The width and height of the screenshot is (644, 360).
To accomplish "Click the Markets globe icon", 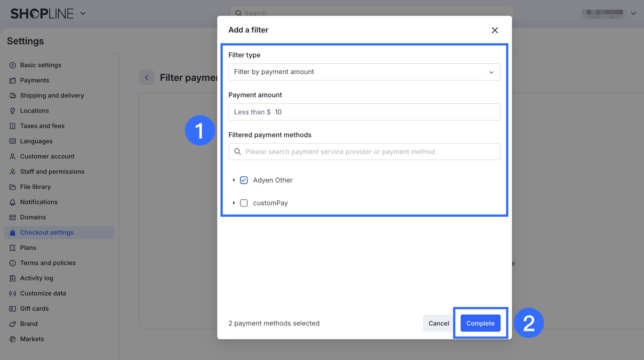I will click(x=13, y=339).
